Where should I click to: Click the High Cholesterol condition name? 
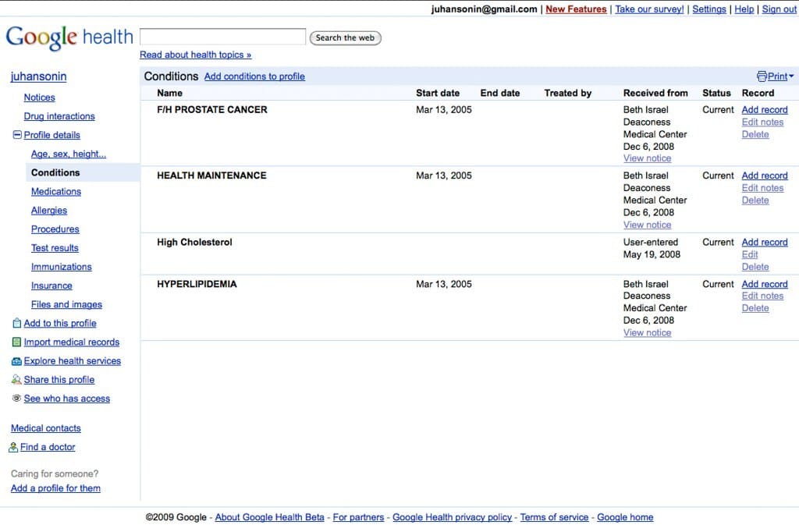click(194, 242)
